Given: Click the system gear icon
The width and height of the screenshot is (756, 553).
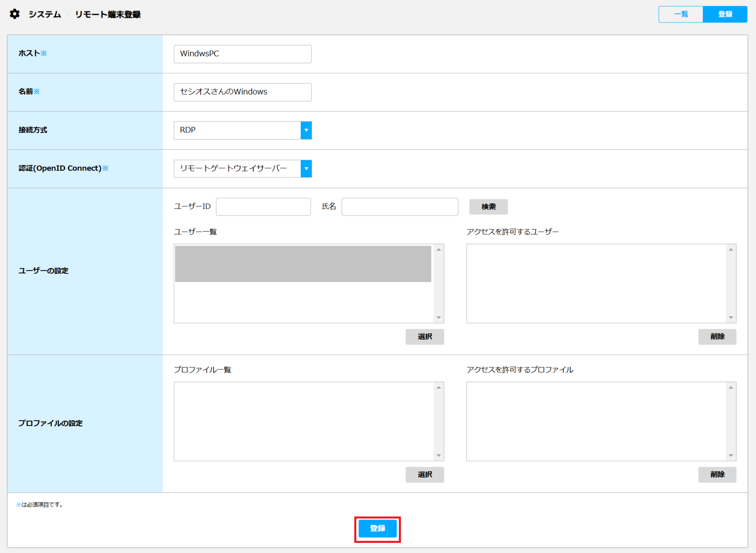Looking at the screenshot, I should tap(15, 14).
